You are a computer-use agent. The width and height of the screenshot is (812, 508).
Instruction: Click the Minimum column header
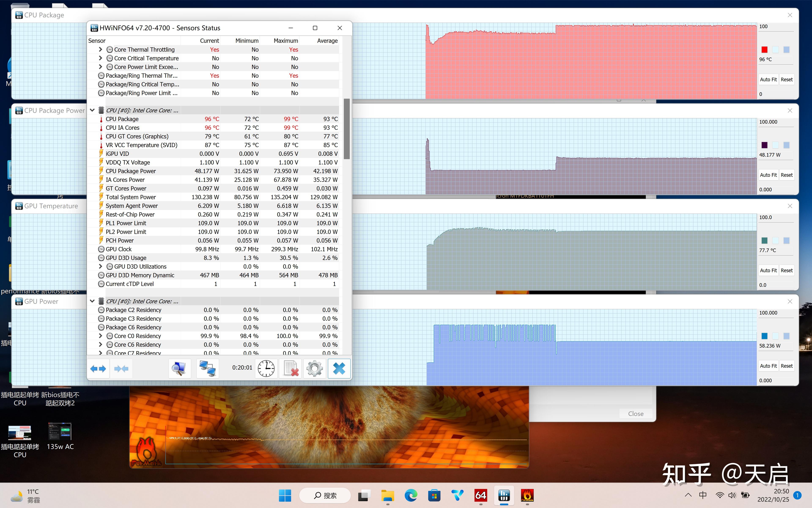(240, 41)
